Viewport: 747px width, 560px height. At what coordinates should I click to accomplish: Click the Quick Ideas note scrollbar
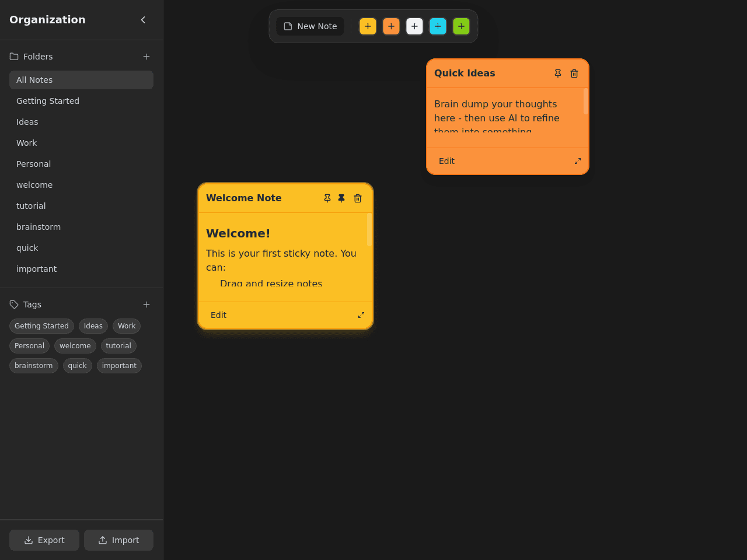tap(586, 101)
